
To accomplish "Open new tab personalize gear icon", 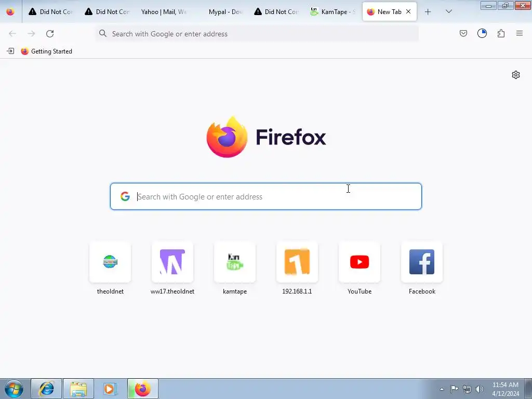I will coord(516,75).
